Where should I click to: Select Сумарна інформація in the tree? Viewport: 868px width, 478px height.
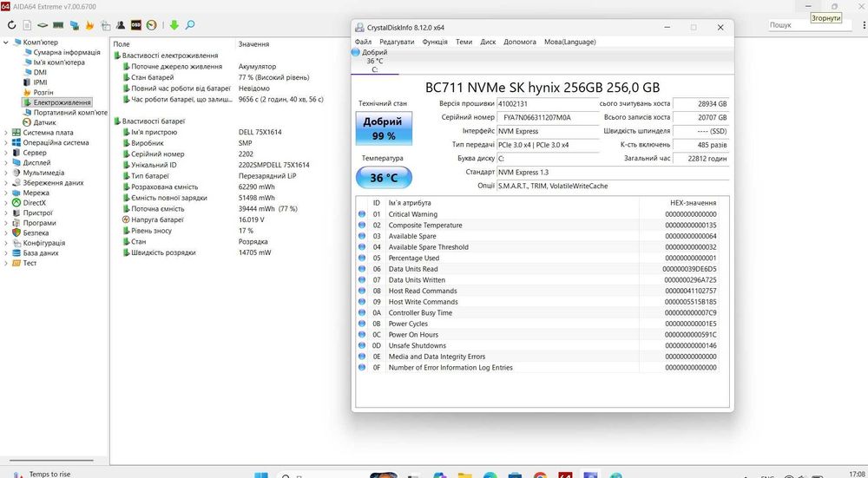point(67,53)
